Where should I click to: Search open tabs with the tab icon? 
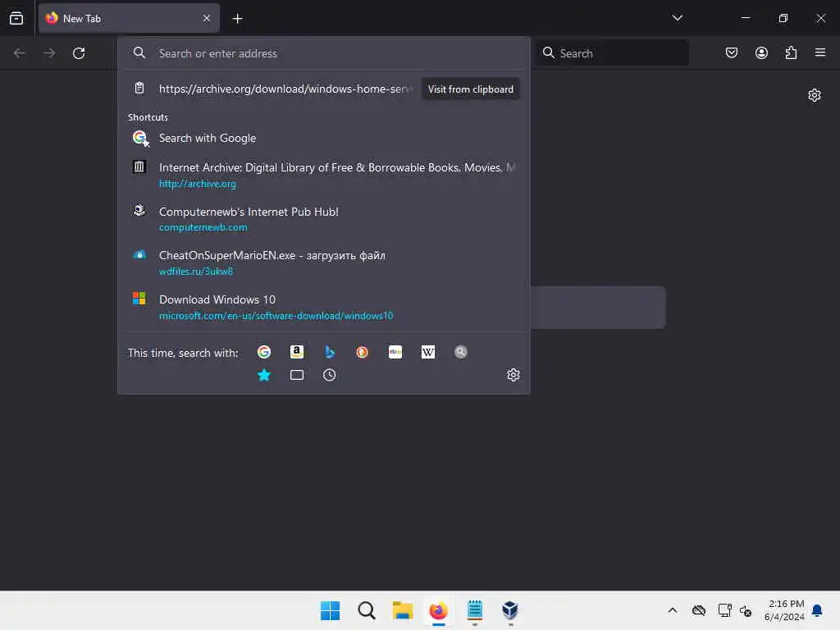297,375
